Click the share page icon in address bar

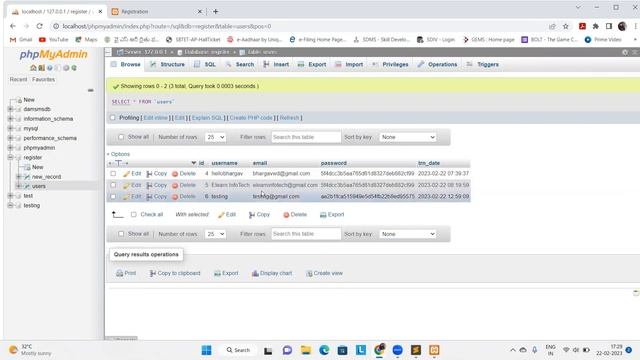[x=552, y=26]
